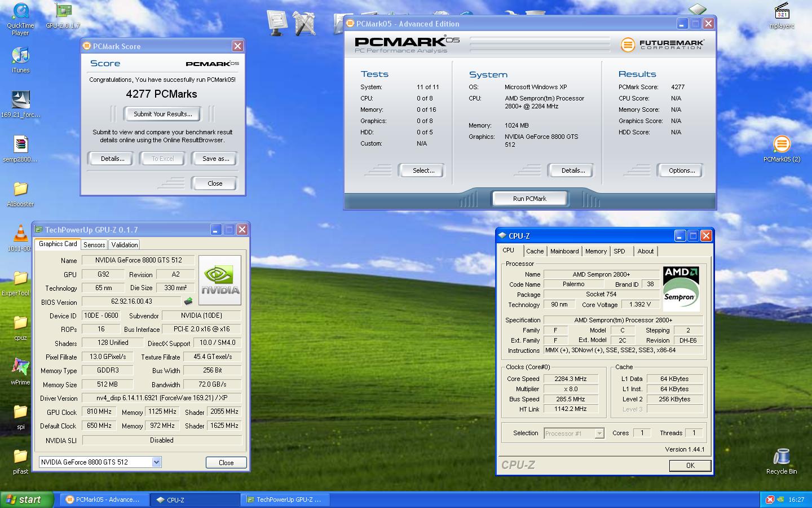
Task: Switch to the Sensors tab in GPU-Z
Action: 94,245
